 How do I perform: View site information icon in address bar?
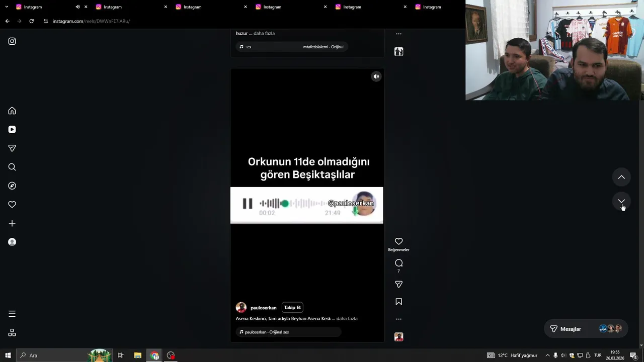[46, 21]
